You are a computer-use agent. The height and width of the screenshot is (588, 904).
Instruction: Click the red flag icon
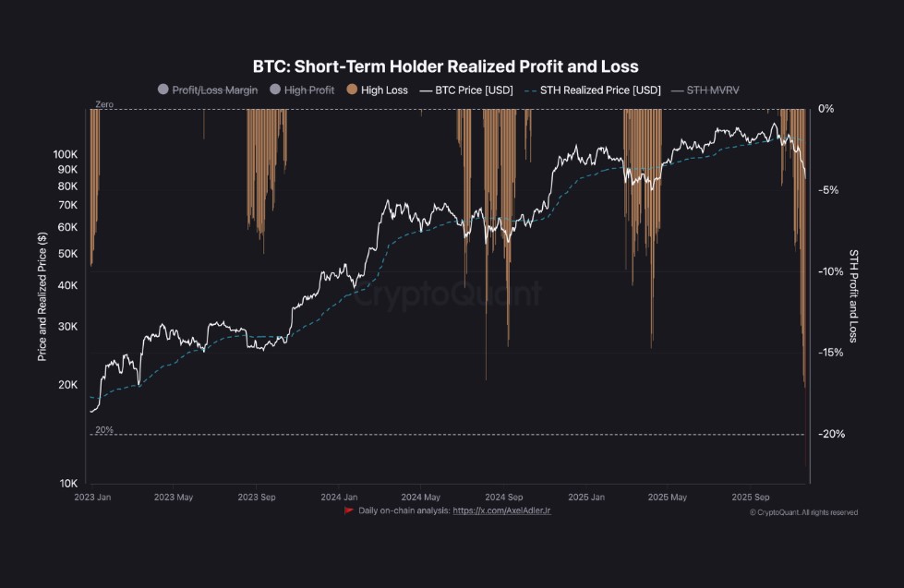click(348, 510)
